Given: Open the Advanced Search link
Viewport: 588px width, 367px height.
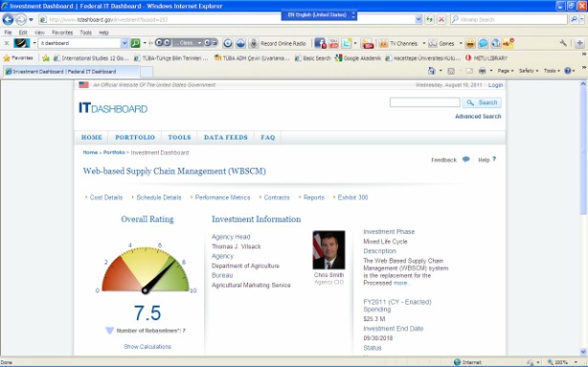Looking at the screenshot, I should (x=478, y=116).
